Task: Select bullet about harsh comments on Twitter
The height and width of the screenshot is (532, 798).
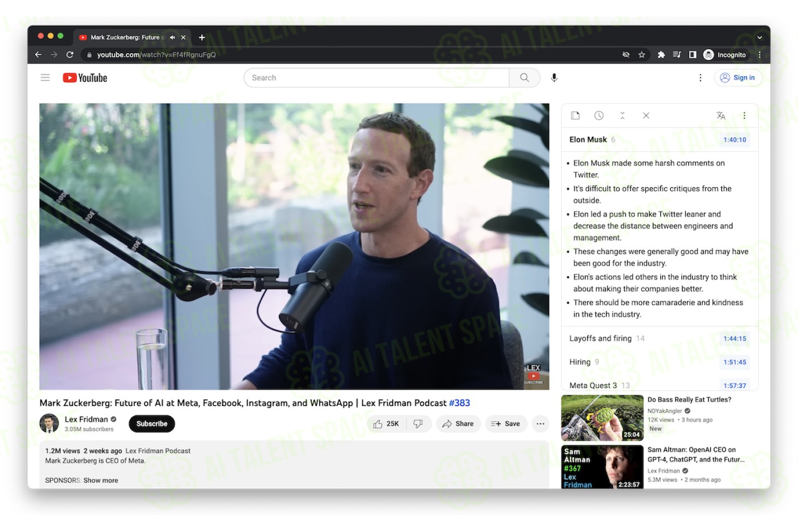Action: coord(649,169)
